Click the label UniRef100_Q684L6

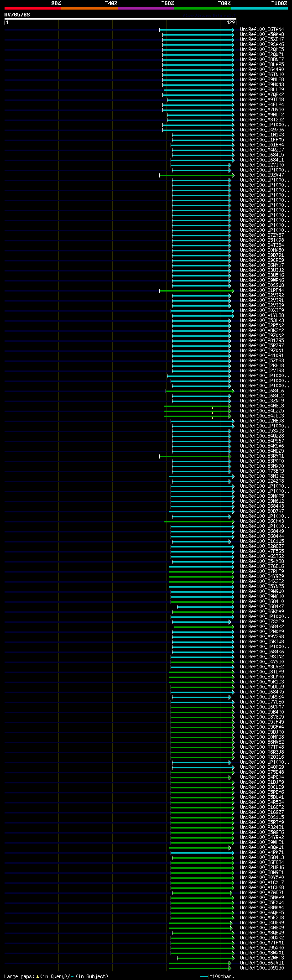pyautogui.click(x=262, y=391)
